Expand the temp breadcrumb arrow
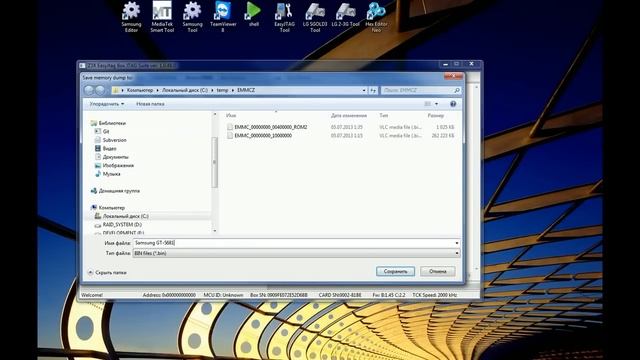The image size is (640, 360). pyautogui.click(x=233, y=90)
